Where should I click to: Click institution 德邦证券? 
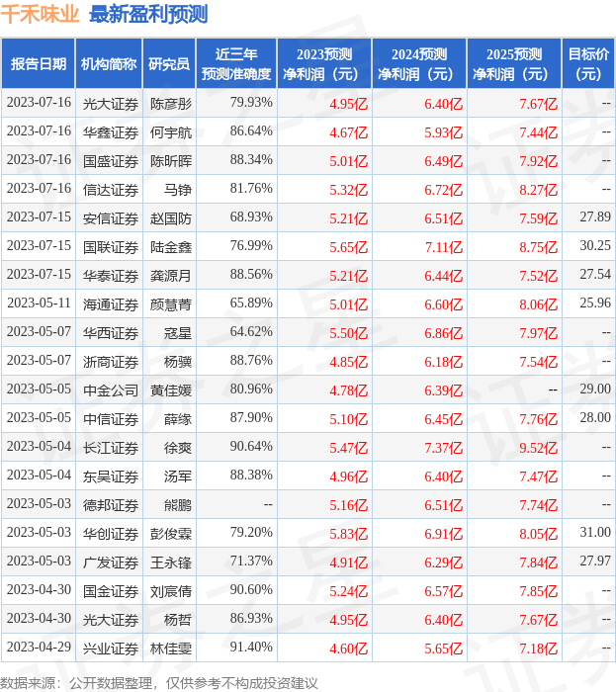tap(111, 505)
